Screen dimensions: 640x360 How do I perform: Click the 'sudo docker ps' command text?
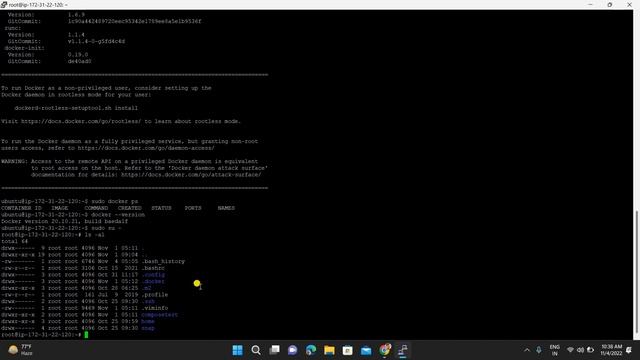115,201
